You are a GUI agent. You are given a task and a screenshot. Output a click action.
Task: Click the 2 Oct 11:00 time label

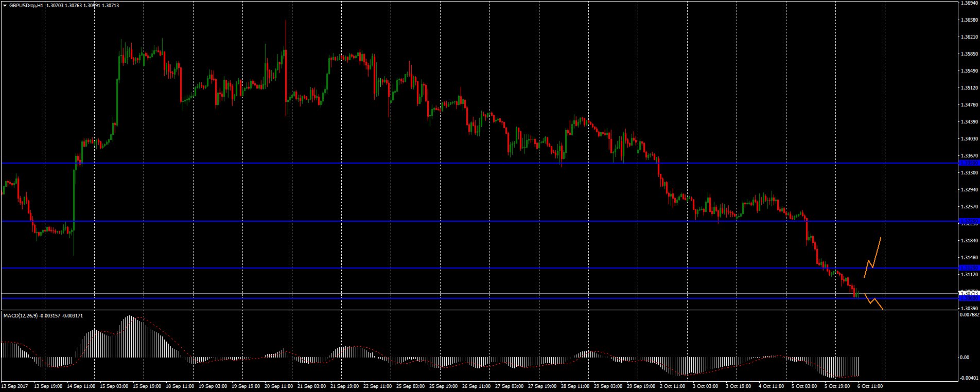click(x=673, y=385)
